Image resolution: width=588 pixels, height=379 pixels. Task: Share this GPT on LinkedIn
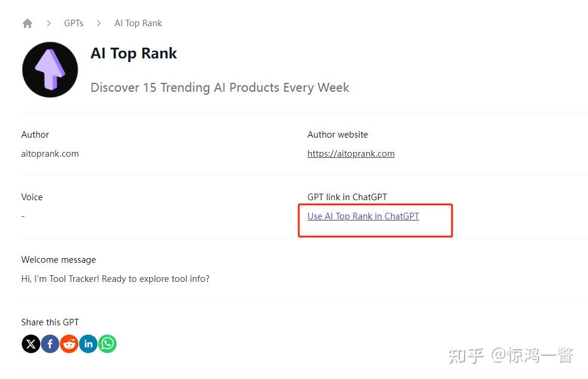pyautogui.click(x=88, y=343)
